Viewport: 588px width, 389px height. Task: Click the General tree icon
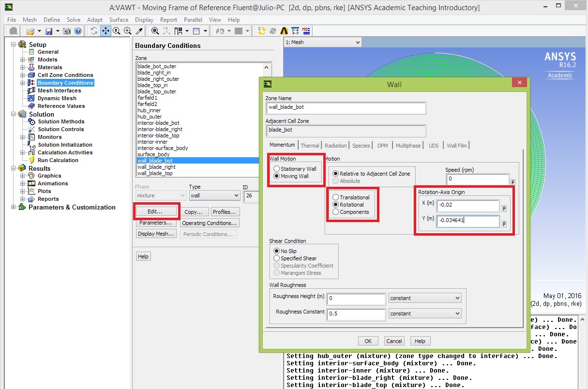point(32,52)
